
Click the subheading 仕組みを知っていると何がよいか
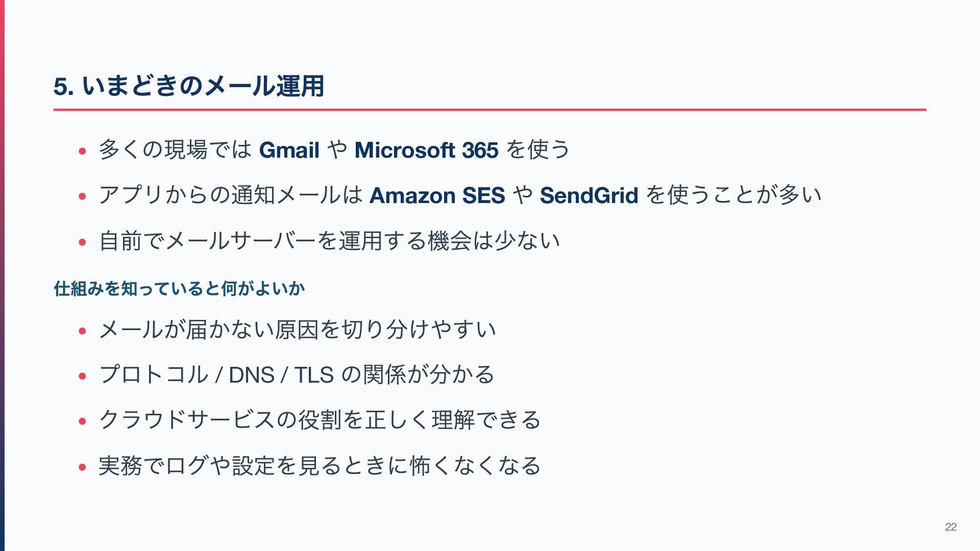179,289
